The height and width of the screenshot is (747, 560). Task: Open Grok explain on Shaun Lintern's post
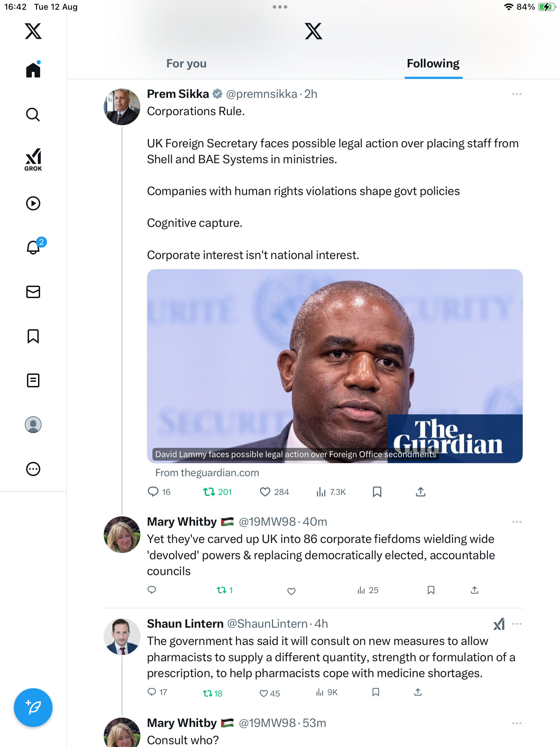coord(499,624)
